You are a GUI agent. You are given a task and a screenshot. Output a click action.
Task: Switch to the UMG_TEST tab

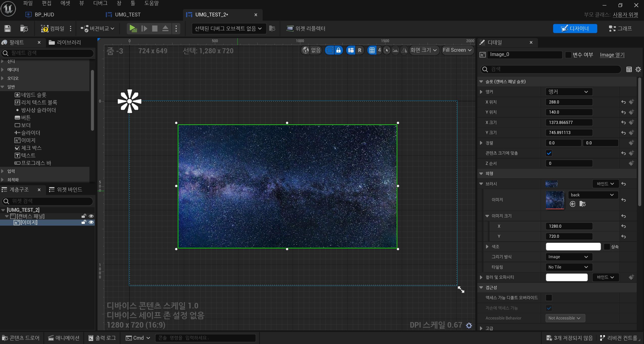(128, 15)
